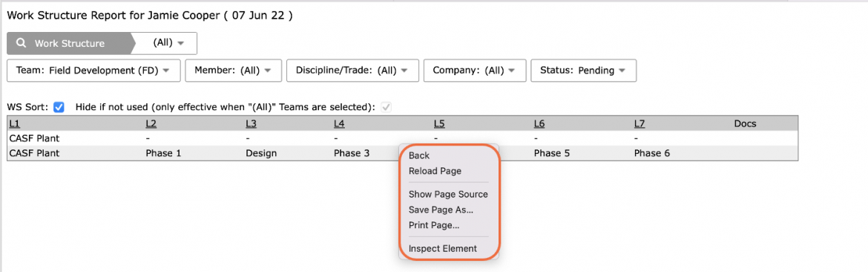The image size is (868, 272).
Task: Toggle the WS Sort checkbox
Action: click(59, 107)
